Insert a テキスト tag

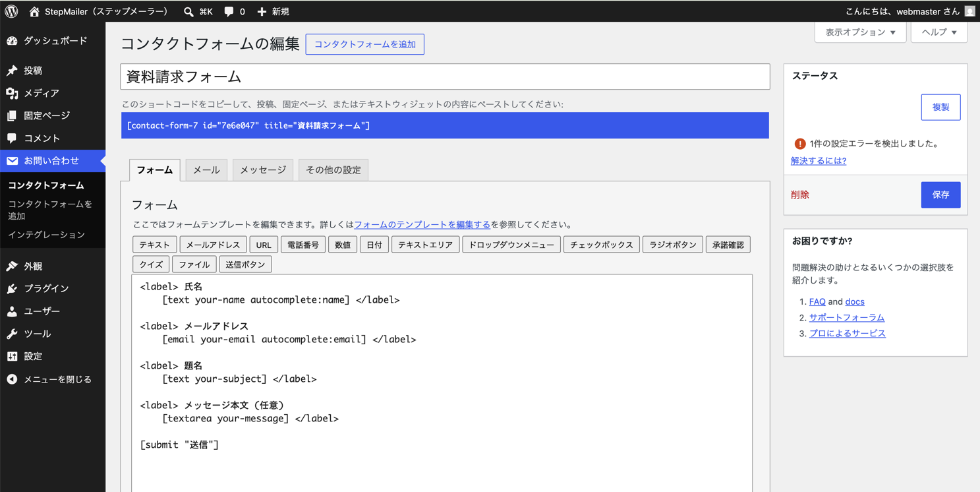coord(155,245)
